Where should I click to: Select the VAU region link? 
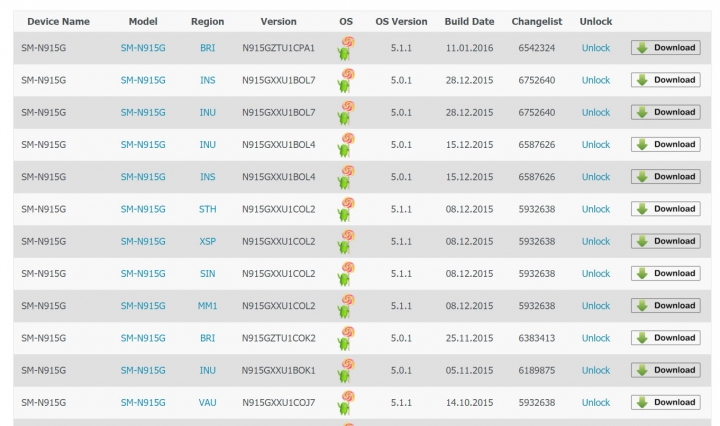[x=208, y=403]
